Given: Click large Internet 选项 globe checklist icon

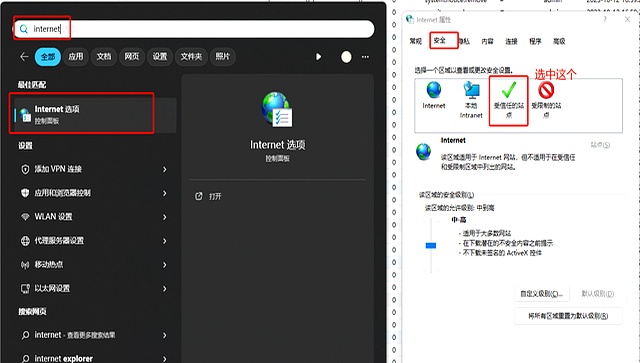Looking at the screenshot, I should point(277,109).
